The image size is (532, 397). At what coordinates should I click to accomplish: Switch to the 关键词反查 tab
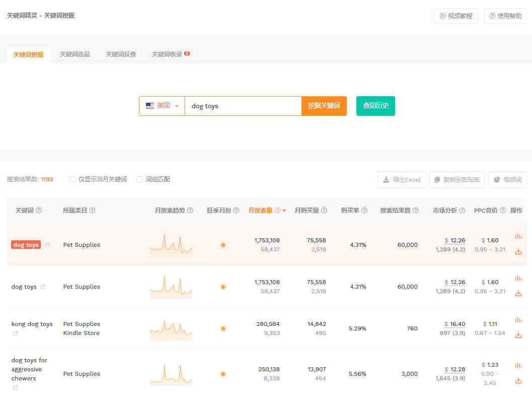pos(121,54)
